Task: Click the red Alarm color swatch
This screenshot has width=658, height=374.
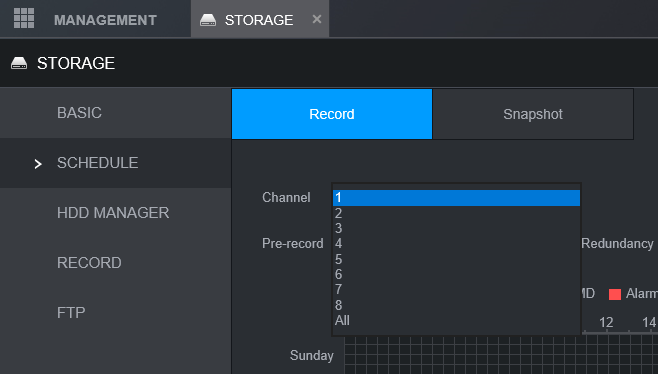Action: tap(615, 294)
